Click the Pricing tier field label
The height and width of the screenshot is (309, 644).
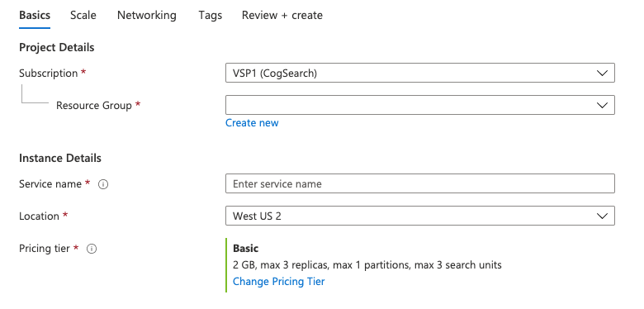pos(45,249)
